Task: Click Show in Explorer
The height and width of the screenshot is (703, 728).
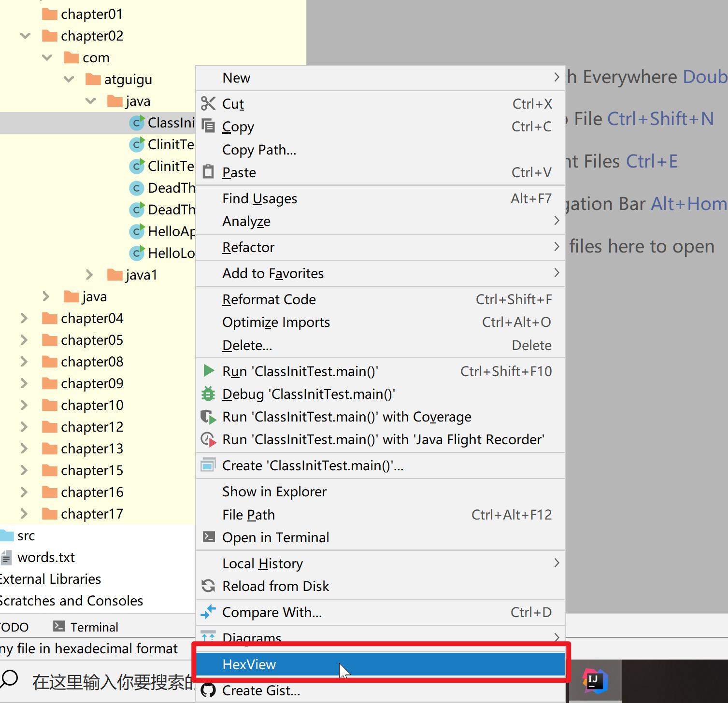Action: (x=274, y=492)
